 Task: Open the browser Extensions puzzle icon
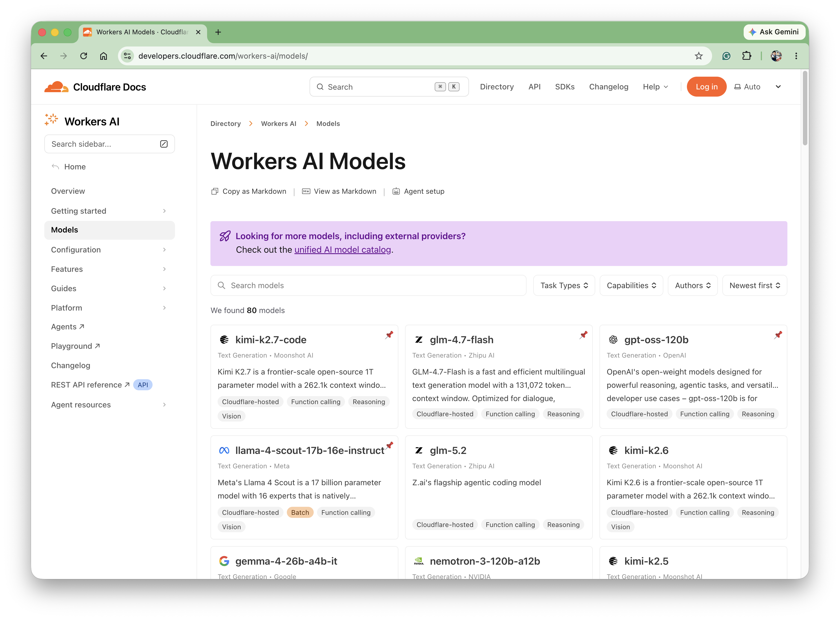click(x=746, y=56)
